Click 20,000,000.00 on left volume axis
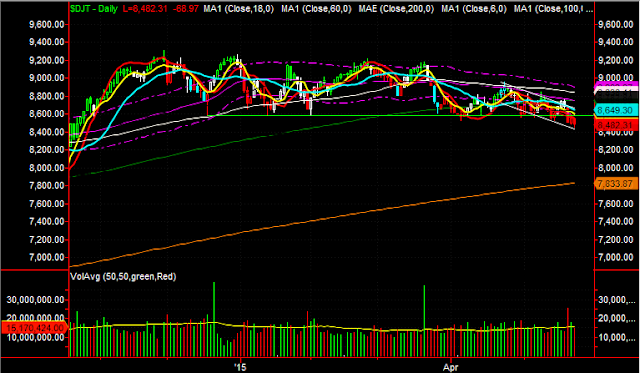This screenshot has height=373, width=640. coord(36,318)
